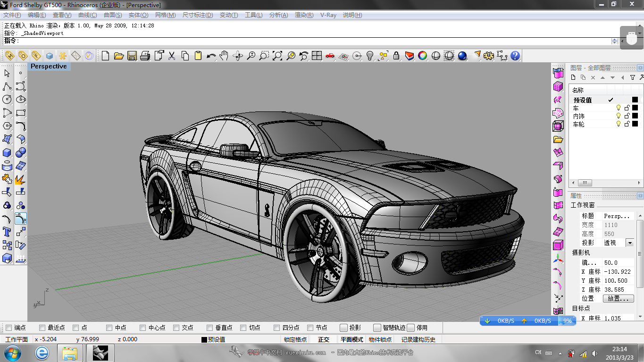Toggle 正交 ortho mode in status bar

[x=324, y=339]
